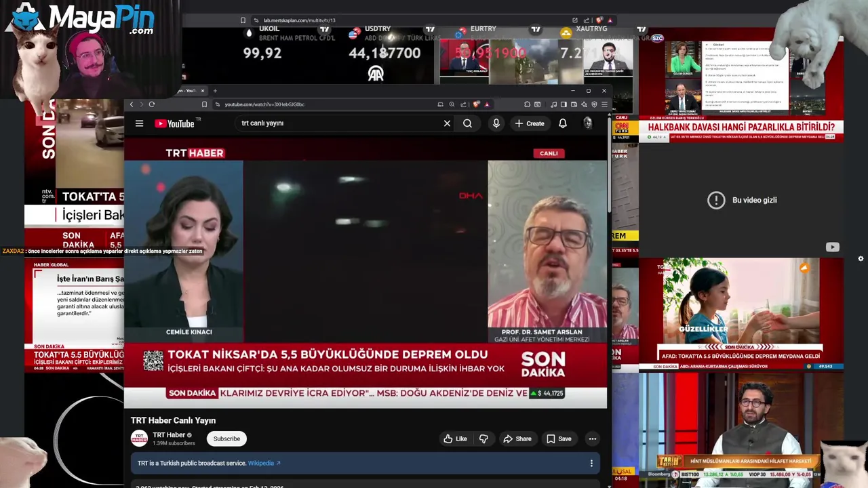Image resolution: width=868 pixels, height=488 pixels.
Task: Toggle the browser sidebar panel
Action: 564,104
